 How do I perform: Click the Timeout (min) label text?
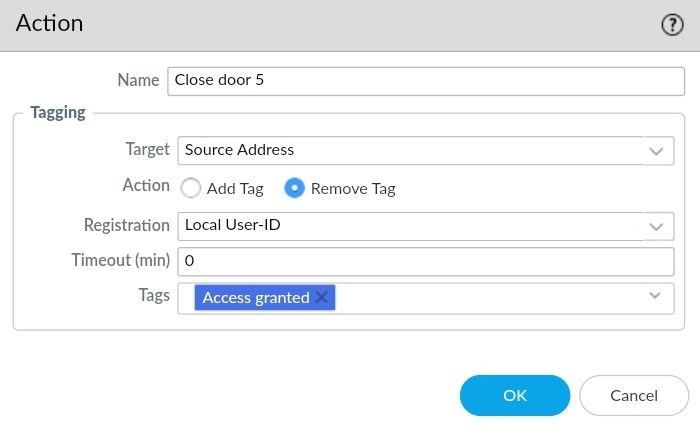pyautogui.click(x=121, y=260)
